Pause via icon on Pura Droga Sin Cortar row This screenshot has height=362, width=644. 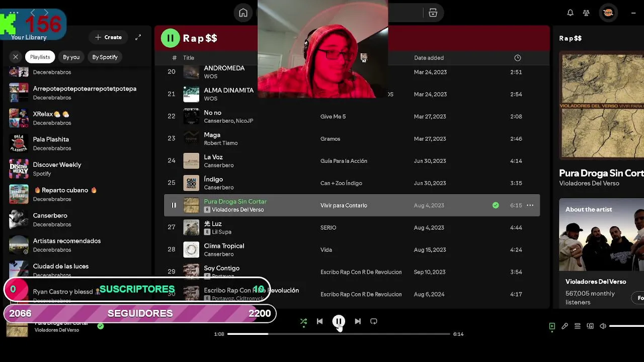pyautogui.click(x=174, y=205)
